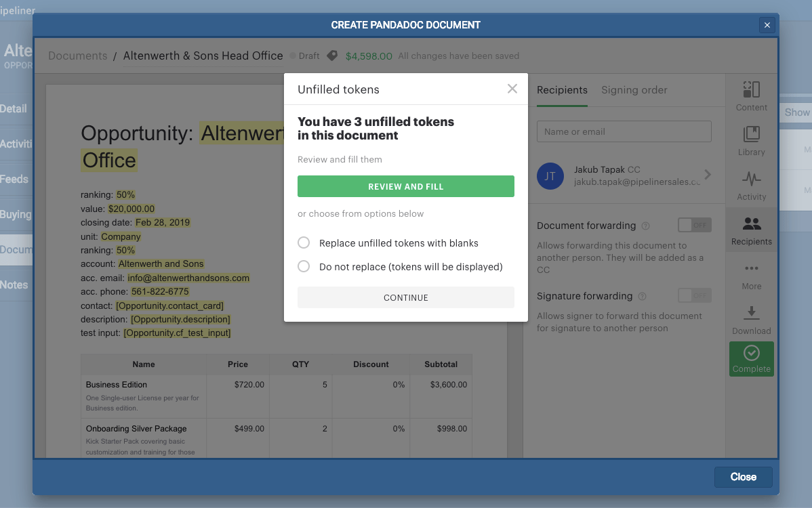Click the Review and Fill button

tap(405, 186)
